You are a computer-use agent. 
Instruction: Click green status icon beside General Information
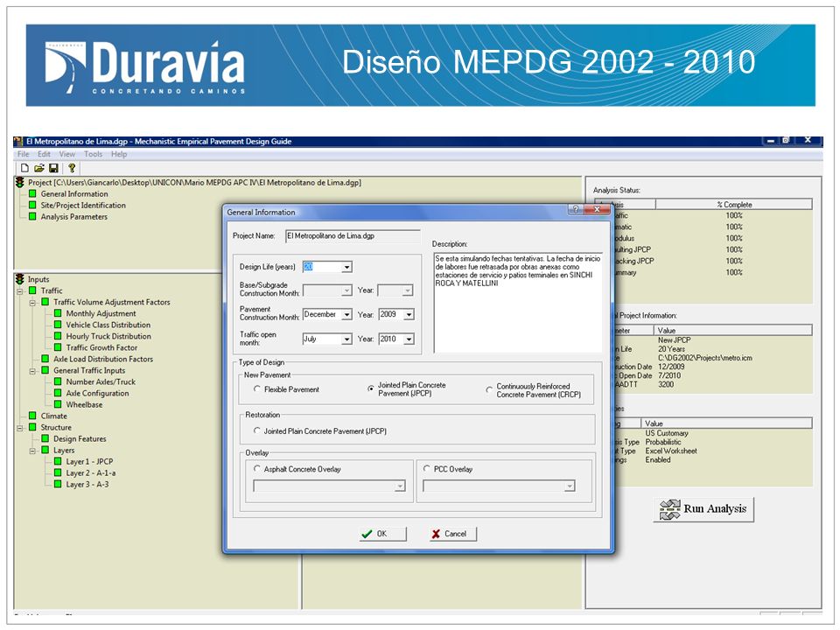point(32,194)
